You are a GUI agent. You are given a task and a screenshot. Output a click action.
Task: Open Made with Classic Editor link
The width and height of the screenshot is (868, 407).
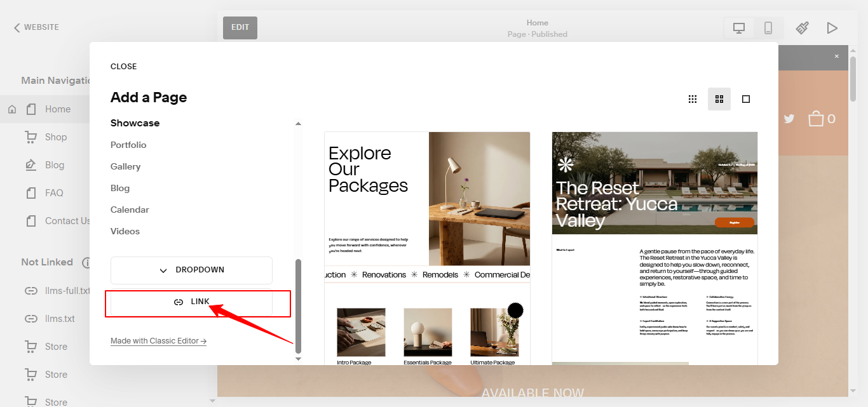tap(158, 341)
